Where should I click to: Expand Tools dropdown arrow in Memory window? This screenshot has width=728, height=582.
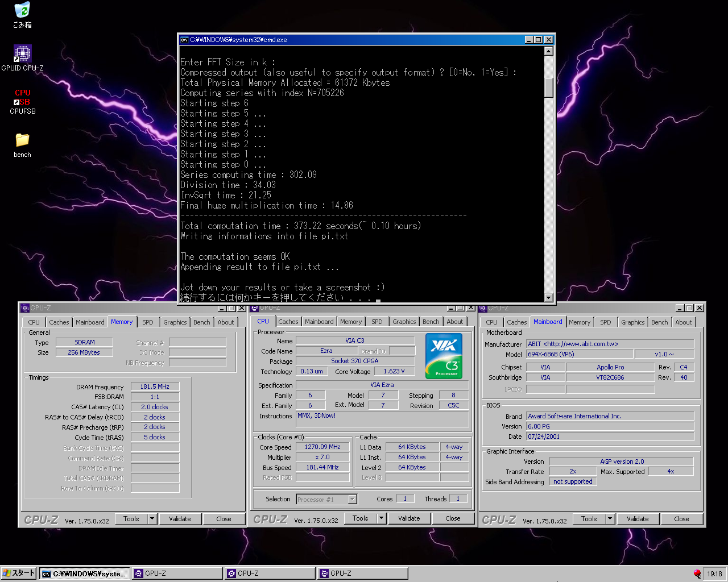[x=152, y=519]
